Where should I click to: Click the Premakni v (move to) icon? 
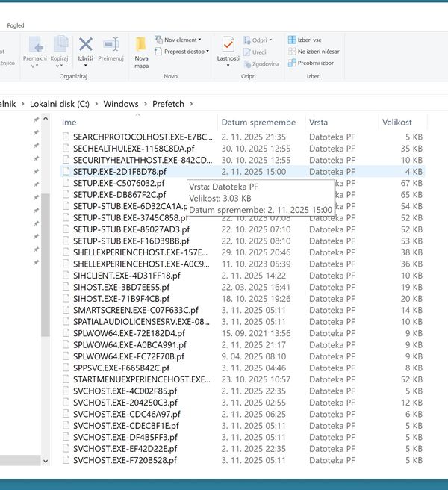[35, 44]
